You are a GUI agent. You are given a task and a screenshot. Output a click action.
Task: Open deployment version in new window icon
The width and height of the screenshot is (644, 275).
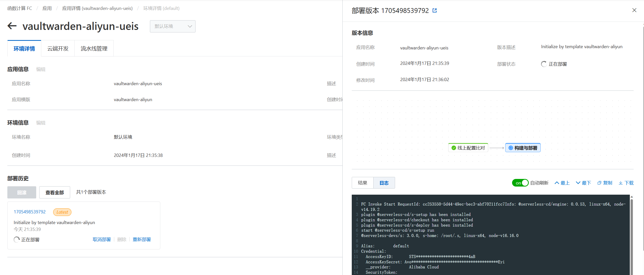coord(435,11)
